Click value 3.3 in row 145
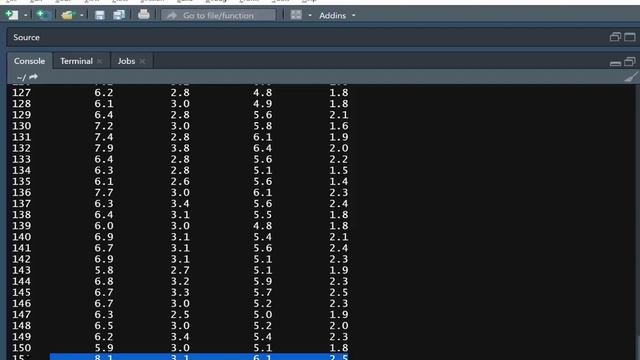The height and width of the screenshot is (360, 640). click(180, 292)
